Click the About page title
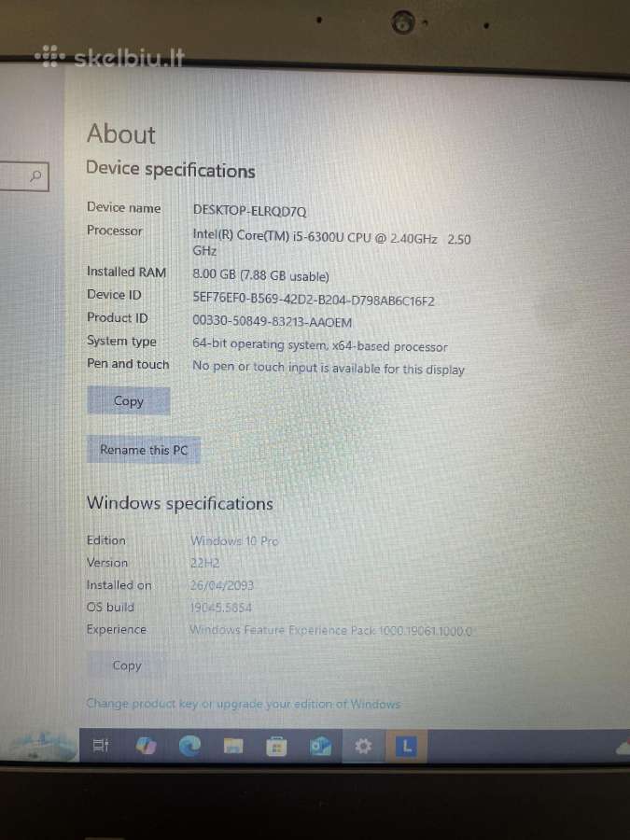This screenshot has width=630, height=840. tap(121, 133)
